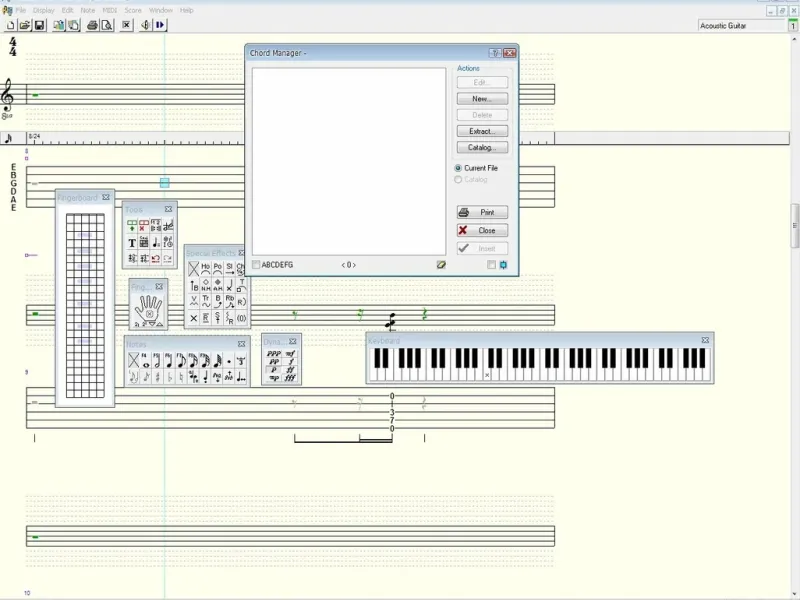Open the File menu
The width and height of the screenshot is (800, 600).
[20, 10]
